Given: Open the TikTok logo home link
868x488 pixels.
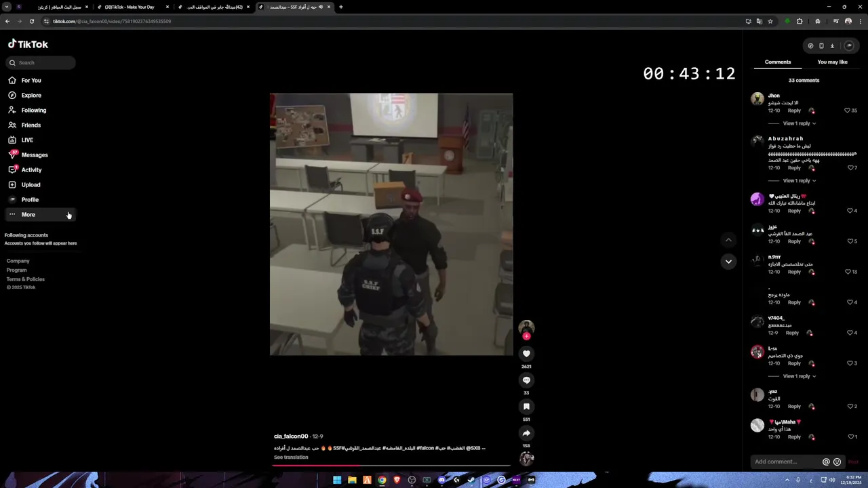Looking at the screenshot, I should pyautogui.click(x=28, y=44).
